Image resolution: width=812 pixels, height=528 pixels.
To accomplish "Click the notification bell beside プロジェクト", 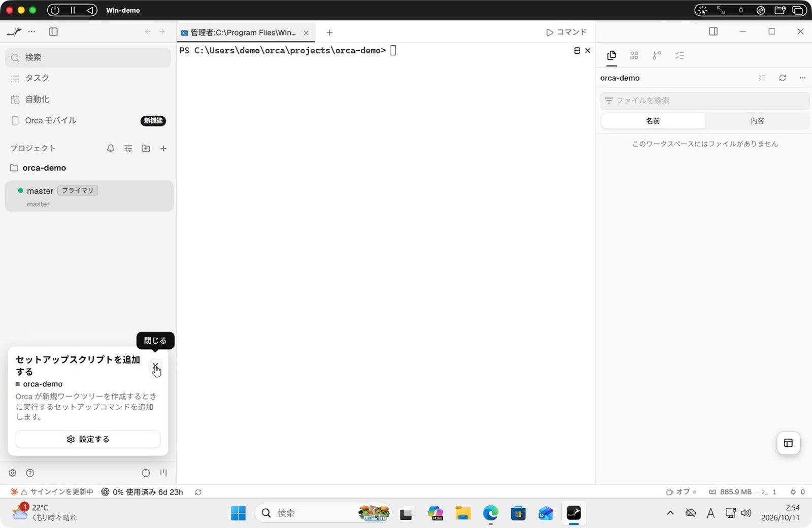I will (111, 148).
